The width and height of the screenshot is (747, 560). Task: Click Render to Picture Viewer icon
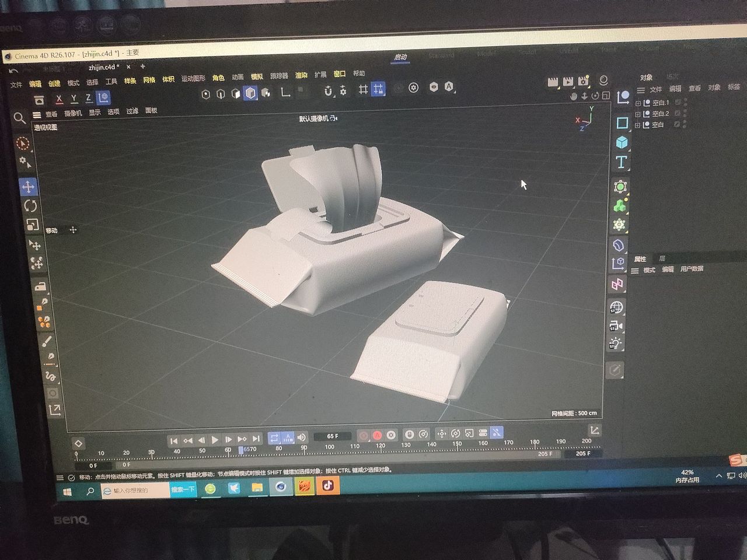tap(568, 82)
